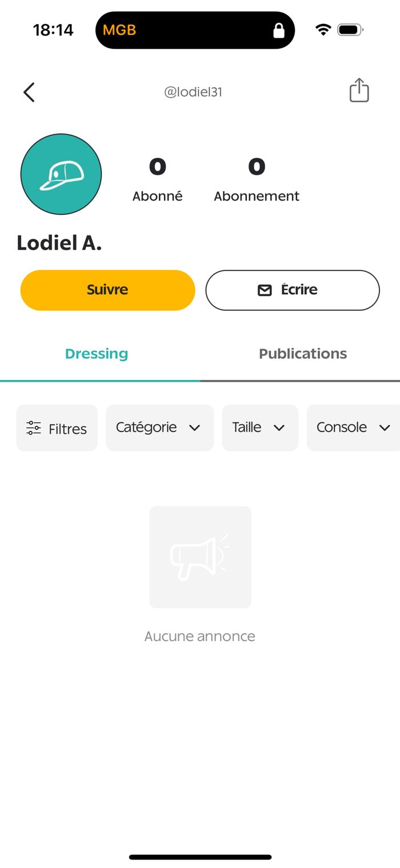
Task: Switch to the Publications tab
Action: tap(303, 354)
